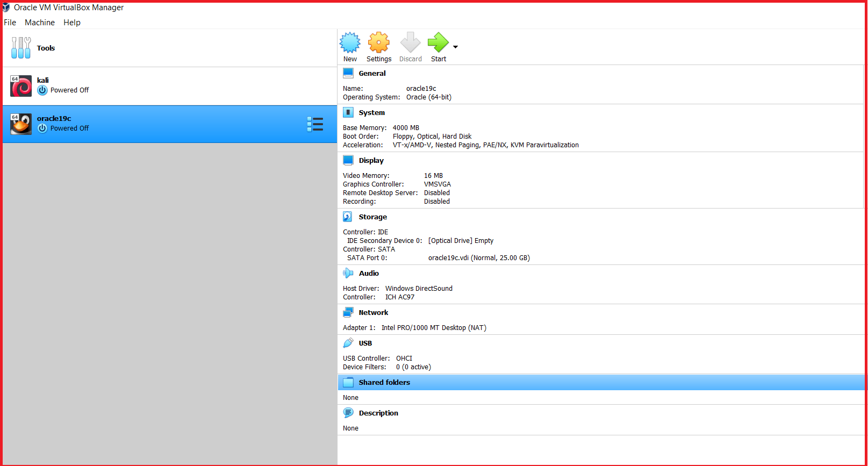Open the File menu
868x466 pixels.
10,23
